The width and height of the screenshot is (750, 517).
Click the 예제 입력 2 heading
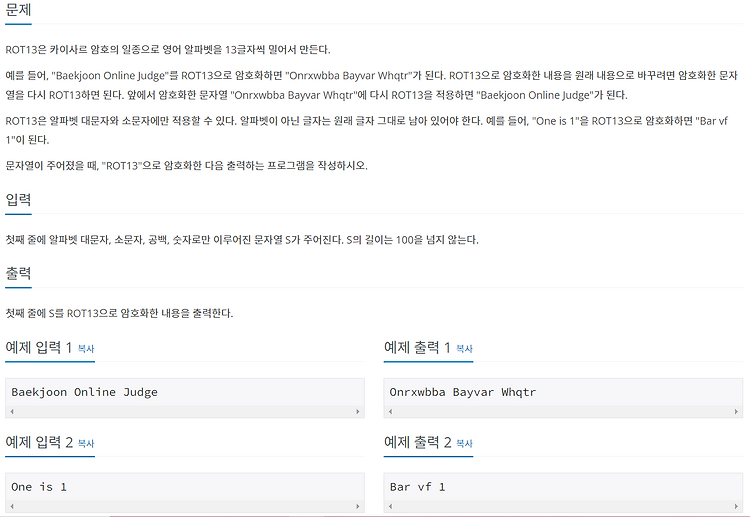pyautogui.click(x=39, y=442)
